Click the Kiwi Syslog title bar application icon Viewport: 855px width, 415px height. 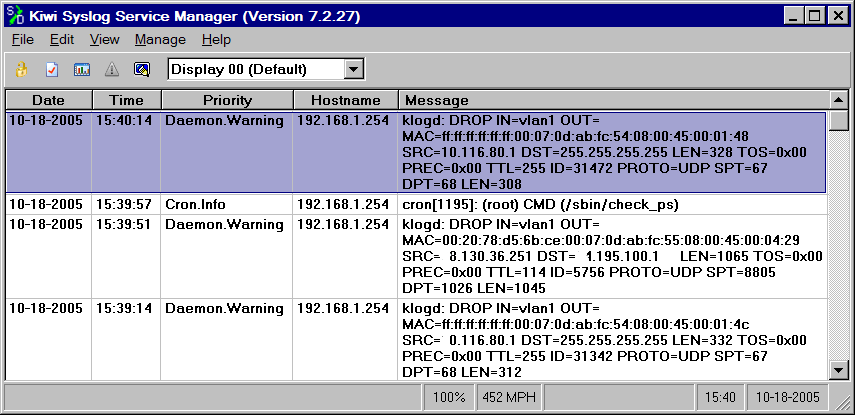pos(14,16)
